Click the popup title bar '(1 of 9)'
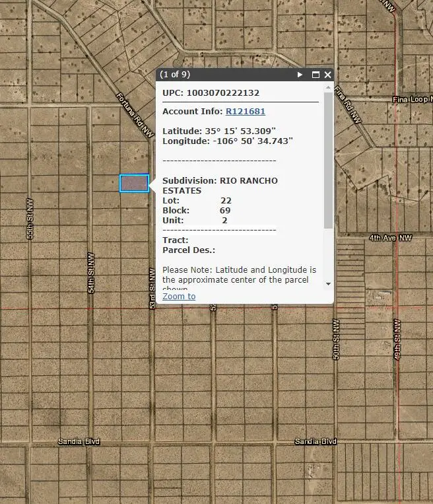Screen dimensions: 433x504 [176, 75]
